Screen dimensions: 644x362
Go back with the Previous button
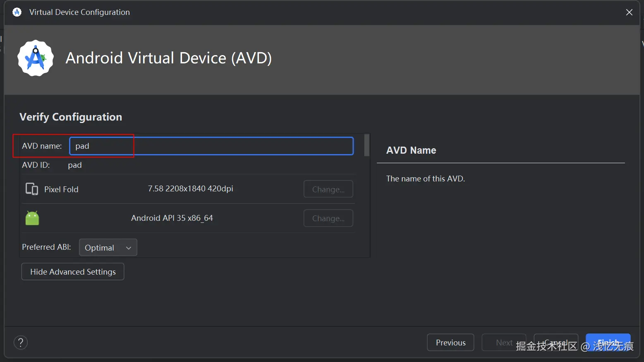(450, 343)
